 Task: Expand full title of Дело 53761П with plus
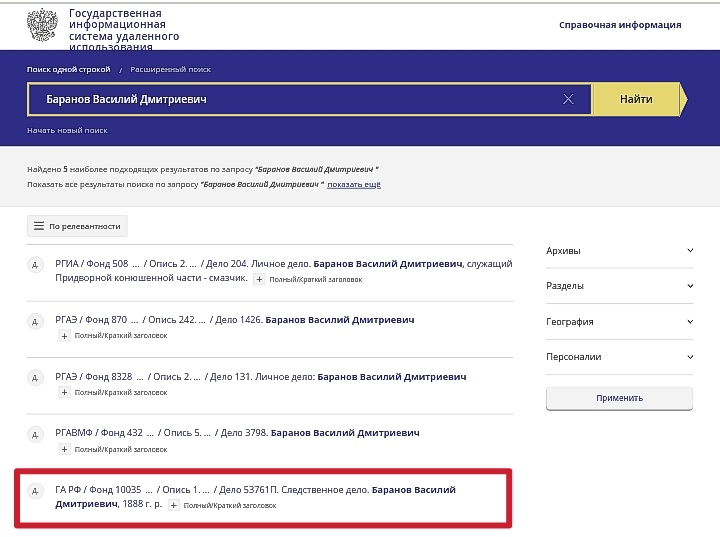coord(174,505)
